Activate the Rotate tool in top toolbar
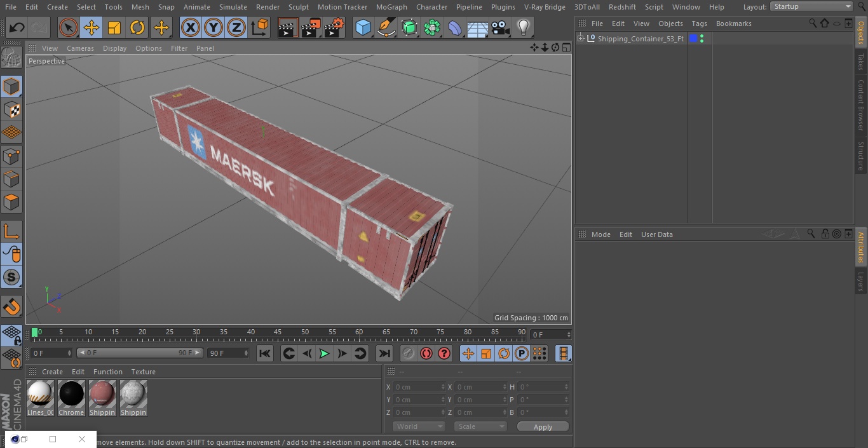 point(137,27)
